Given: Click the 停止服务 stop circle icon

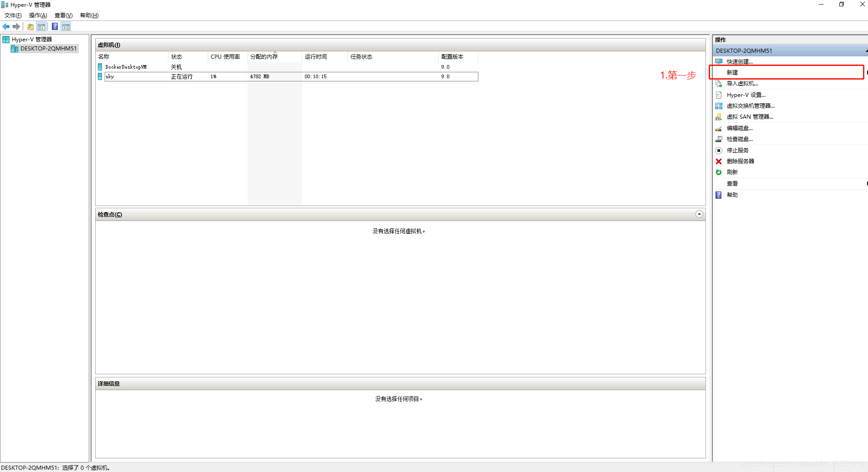Looking at the screenshot, I should pyautogui.click(x=719, y=151).
